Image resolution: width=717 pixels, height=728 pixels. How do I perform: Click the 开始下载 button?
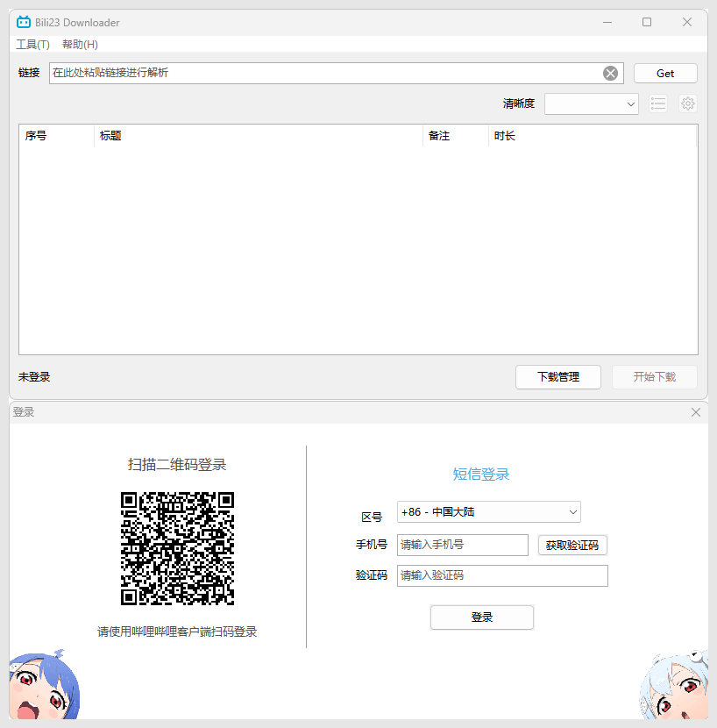[655, 377]
